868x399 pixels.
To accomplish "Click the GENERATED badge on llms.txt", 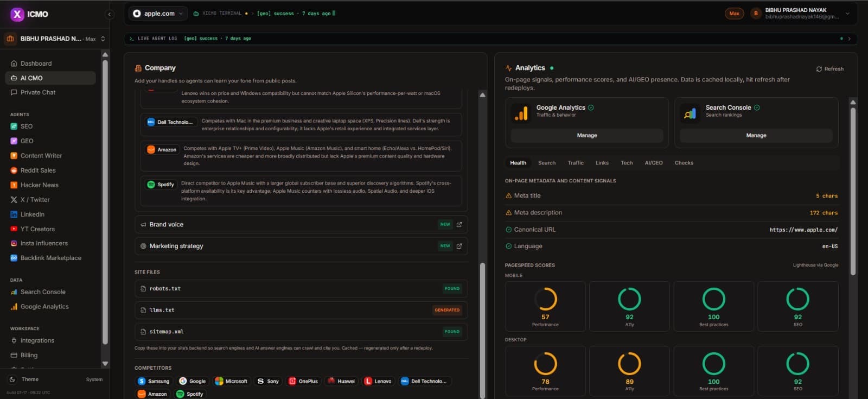I will [447, 311].
